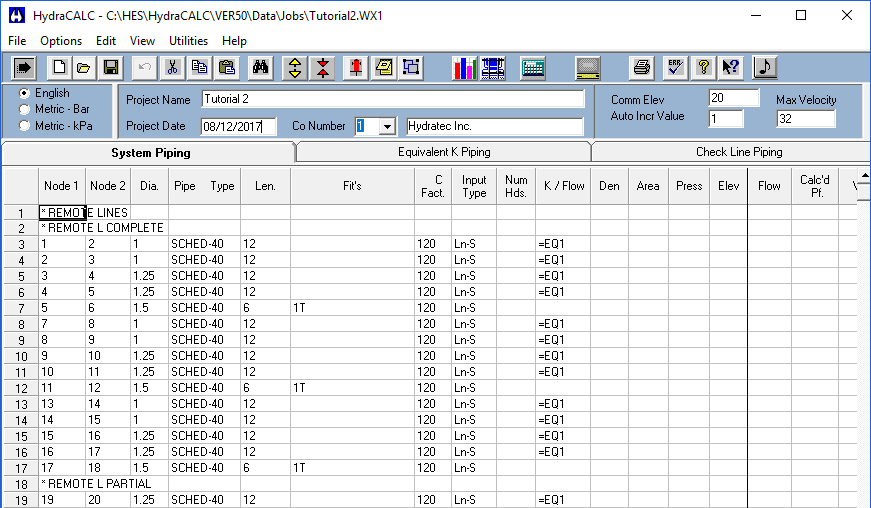Open the Utilities menu
Screen dimensions: 871x508
[188, 41]
